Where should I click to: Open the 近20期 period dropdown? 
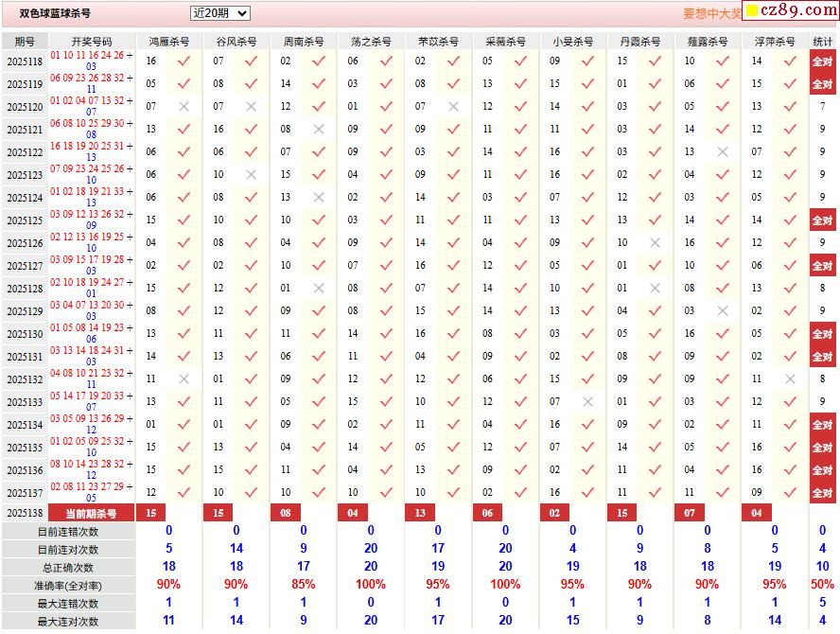(x=219, y=13)
